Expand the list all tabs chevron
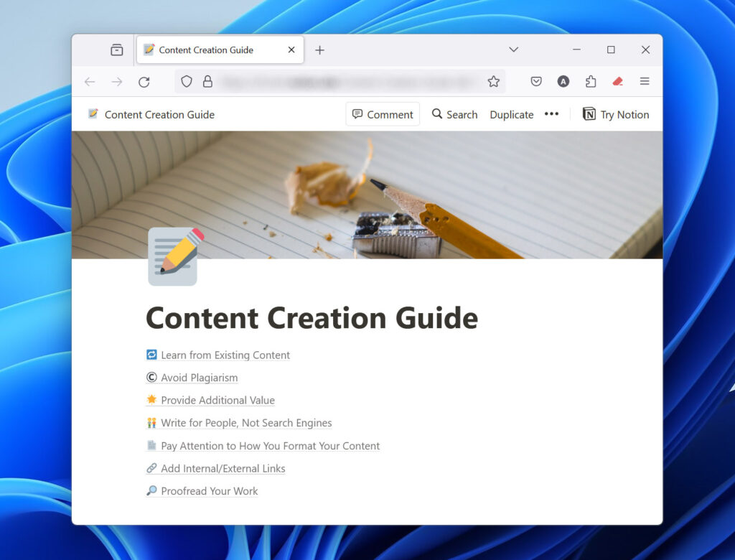 click(x=514, y=50)
